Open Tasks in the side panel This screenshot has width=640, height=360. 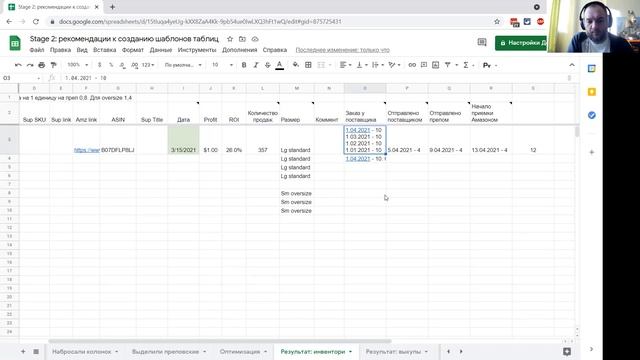(591, 115)
